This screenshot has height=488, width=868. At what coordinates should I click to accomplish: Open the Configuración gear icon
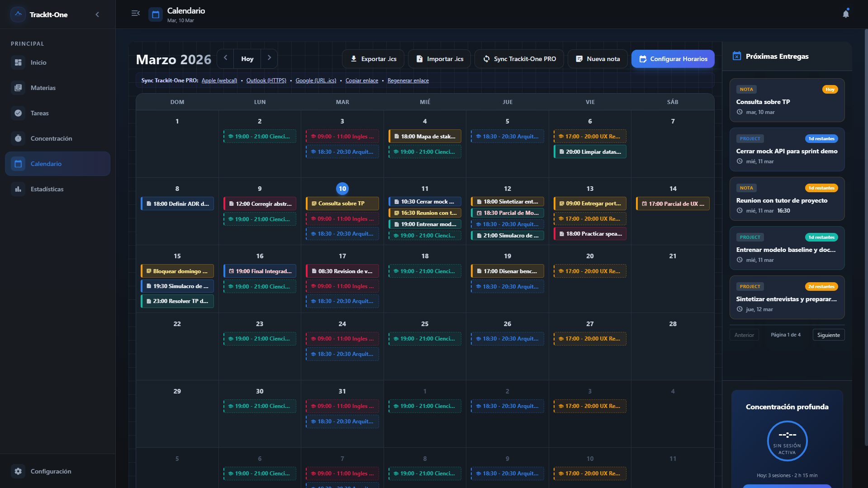[x=18, y=471]
